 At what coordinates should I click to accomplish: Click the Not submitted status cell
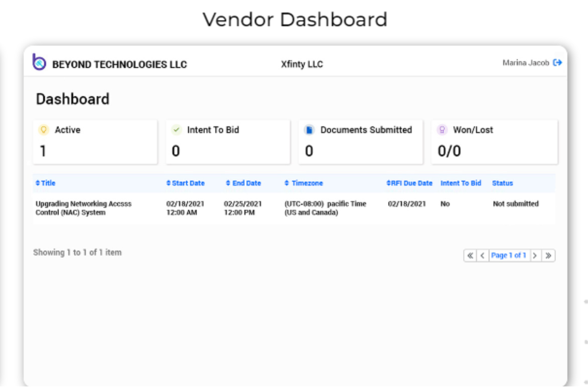[x=515, y=204]
